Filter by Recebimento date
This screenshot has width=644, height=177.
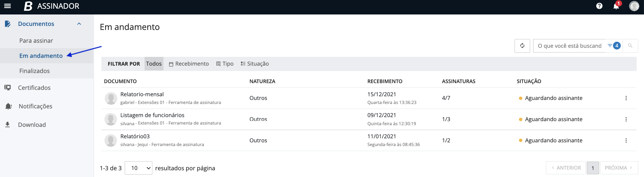pyautogui.click(x=189, y=64)
